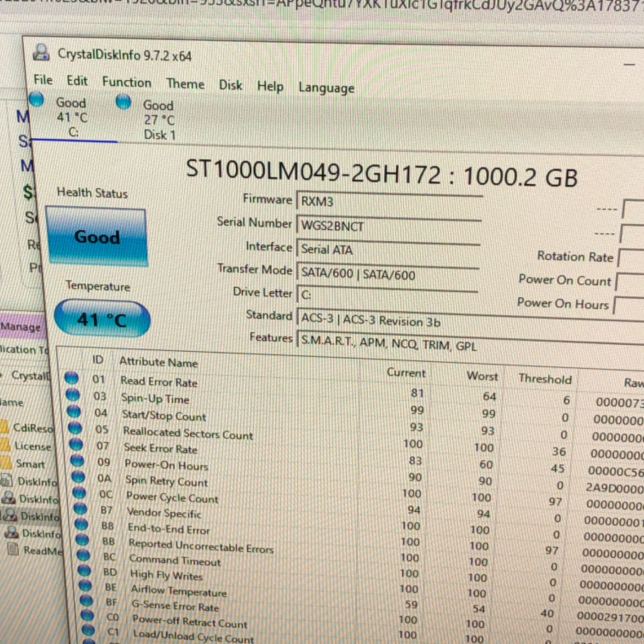Click the status orb for G-Sense Error Rate
The image size is (644, 644).
point(86,600)
